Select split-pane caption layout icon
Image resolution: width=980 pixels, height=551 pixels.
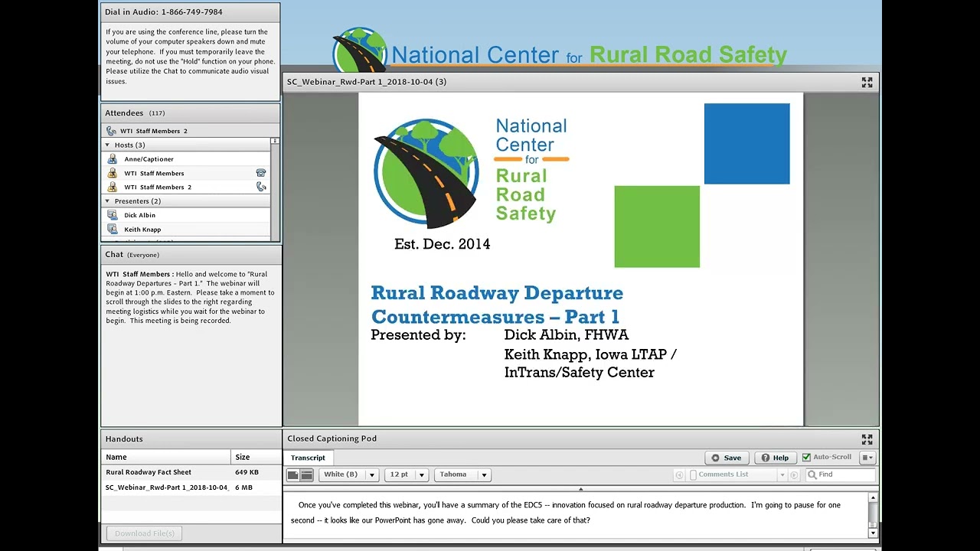point(306,475)
